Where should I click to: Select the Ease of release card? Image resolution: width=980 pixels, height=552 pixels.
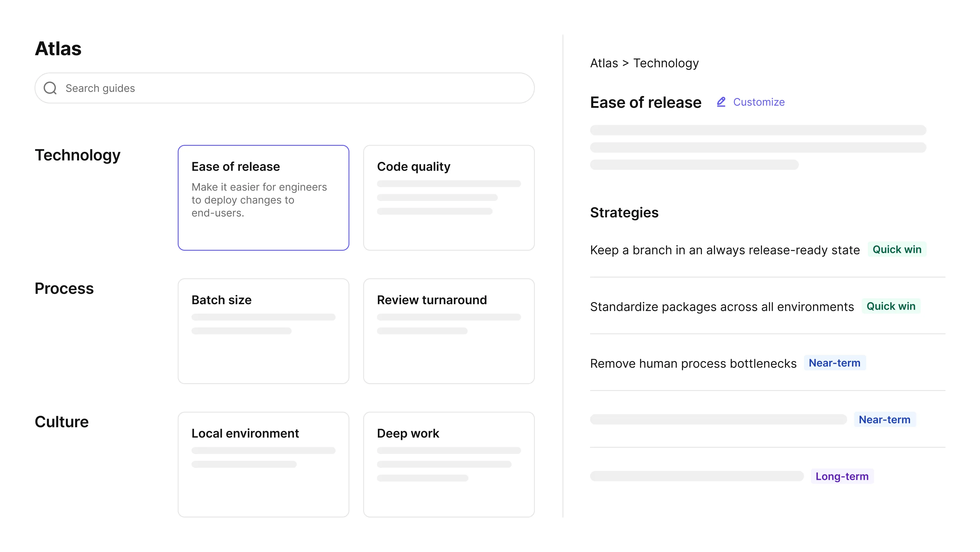(263, 198)
